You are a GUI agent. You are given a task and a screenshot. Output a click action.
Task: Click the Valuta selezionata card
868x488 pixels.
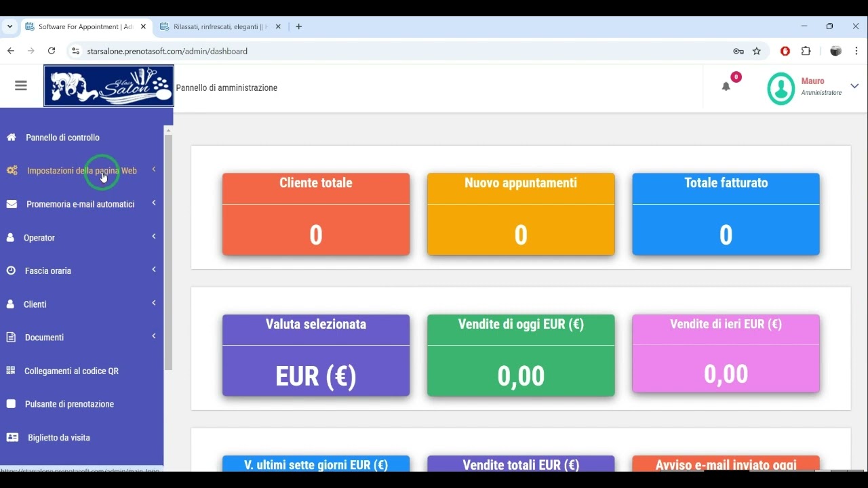pyautogui.click(x=316, y=355)
